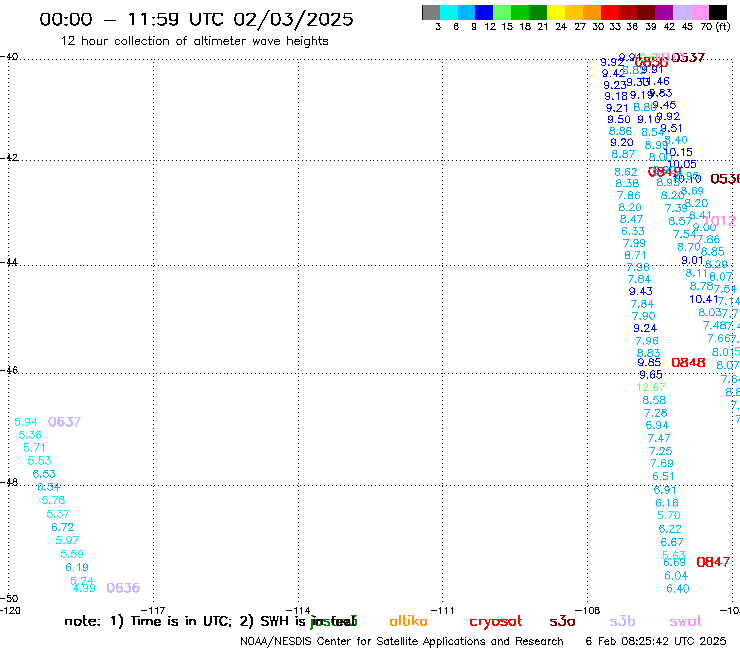Click the gray 3 ft color swatch

[431, 12]
